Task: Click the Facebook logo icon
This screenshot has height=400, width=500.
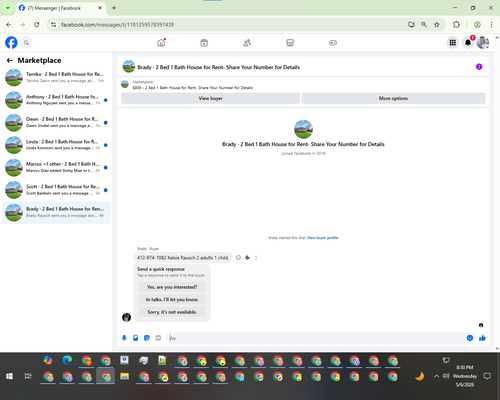Action: point(11,43)
